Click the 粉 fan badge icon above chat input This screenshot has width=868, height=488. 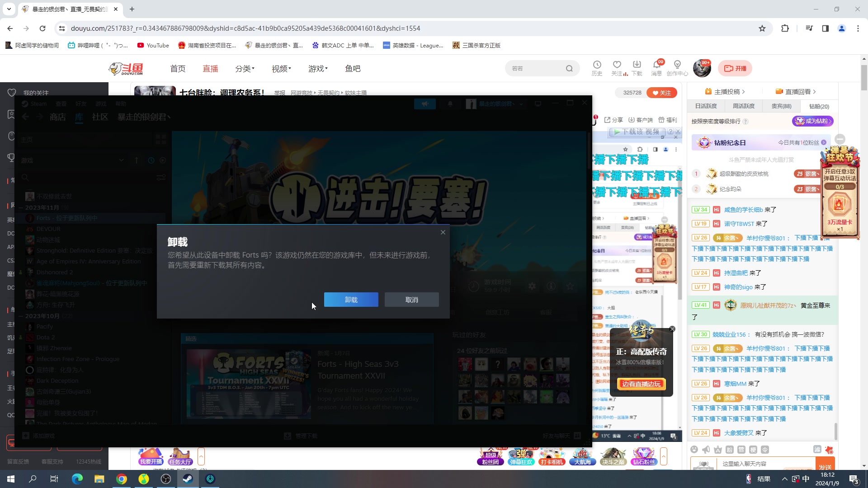click(729, 450)
